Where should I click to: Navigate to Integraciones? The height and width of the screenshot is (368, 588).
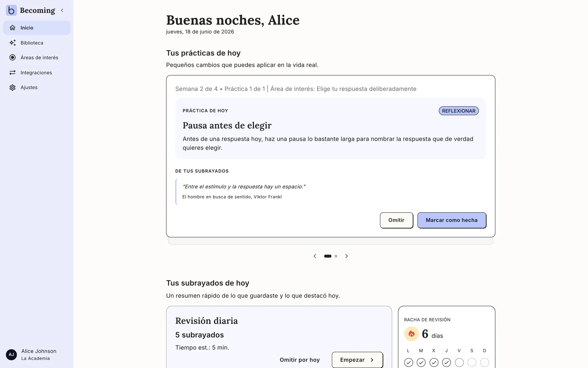pyautogui.click(x=37, y=72)
